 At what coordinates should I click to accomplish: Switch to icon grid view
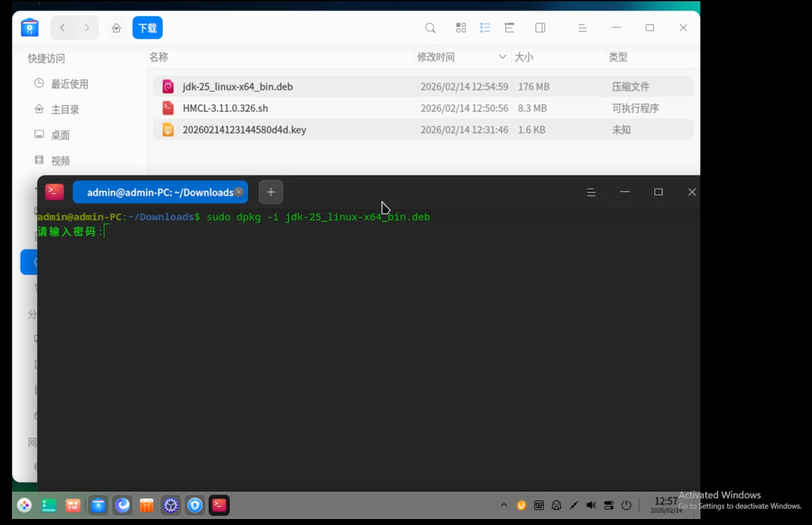[461, 28]
